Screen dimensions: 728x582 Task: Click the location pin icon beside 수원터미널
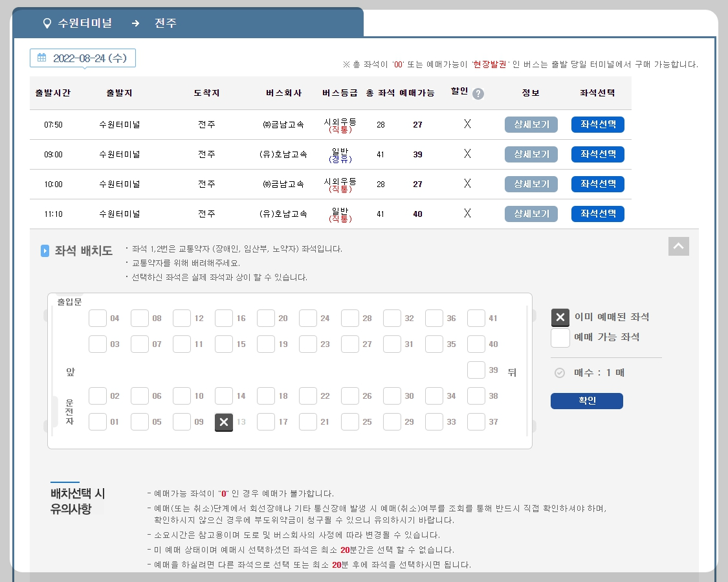click(x=46, y=21)
